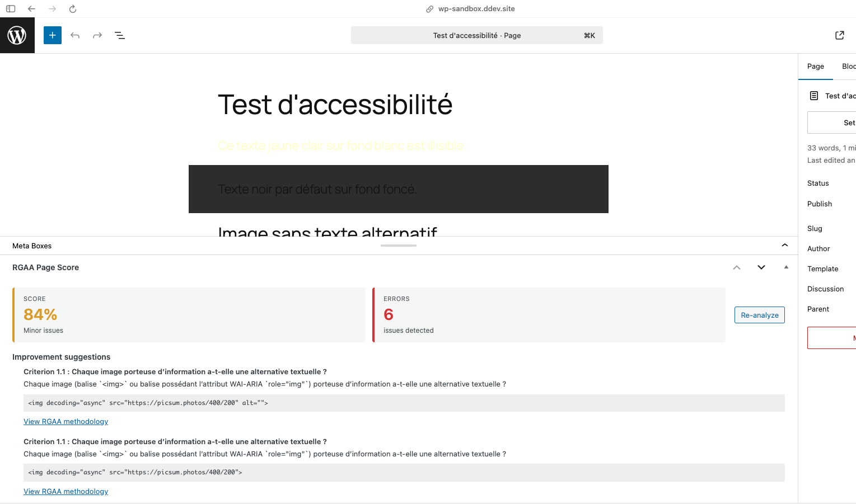Screen dimensions: 856x504
Task: Move RGAA Page Score box up
Action: coord(737,267)
